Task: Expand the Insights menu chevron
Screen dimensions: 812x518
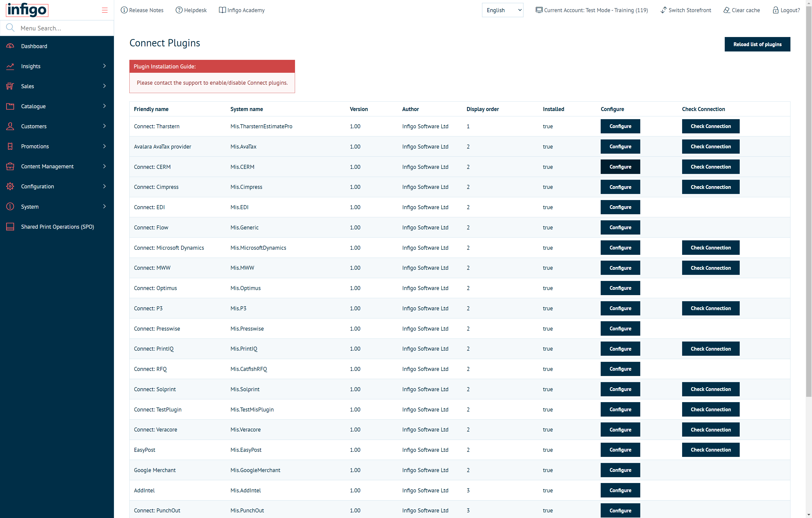Action: 104,66
